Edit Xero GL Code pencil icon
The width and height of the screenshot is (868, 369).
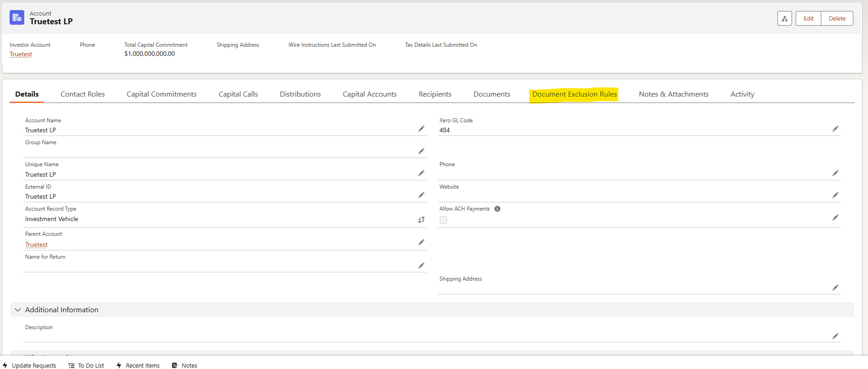click(x=836, y=129)
